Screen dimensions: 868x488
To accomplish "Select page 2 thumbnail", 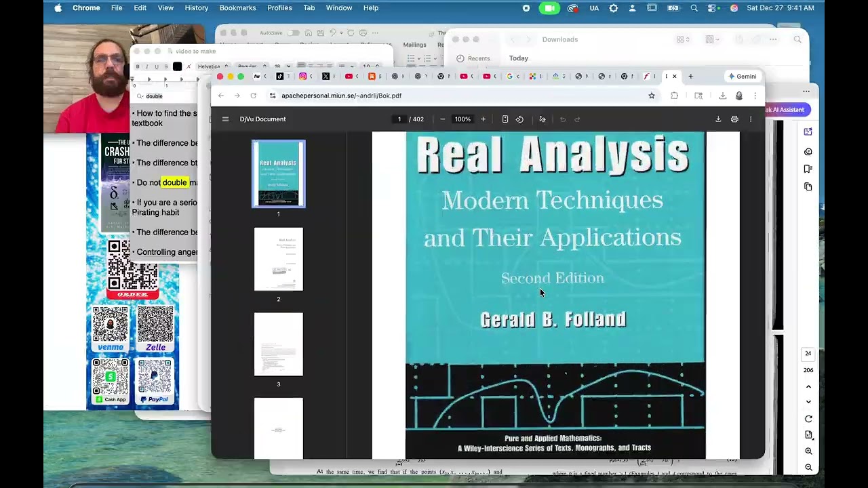I will click(279, 259).
